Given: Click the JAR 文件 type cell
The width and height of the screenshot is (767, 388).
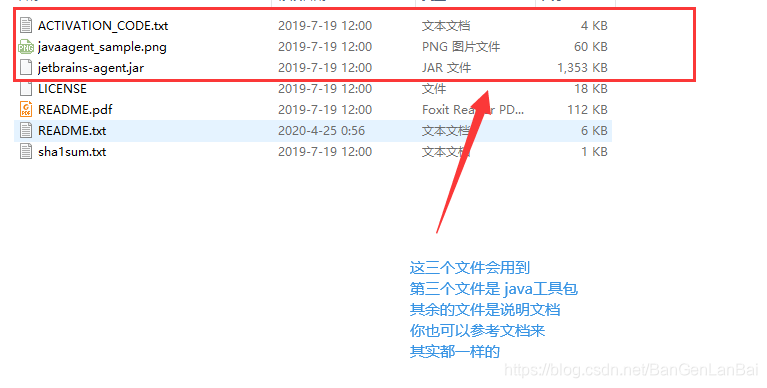Looking at the screenshot, I should pos(446,68).
